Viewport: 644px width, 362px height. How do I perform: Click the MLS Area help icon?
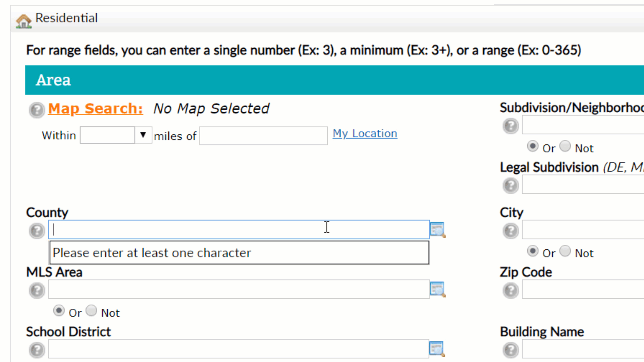point(37,290)
